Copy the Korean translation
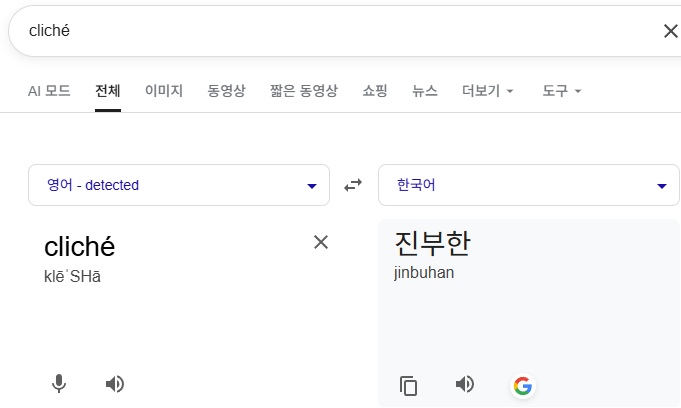Viewport: 681px width, 408px height. pyautogui.click(x=408, y=385)
